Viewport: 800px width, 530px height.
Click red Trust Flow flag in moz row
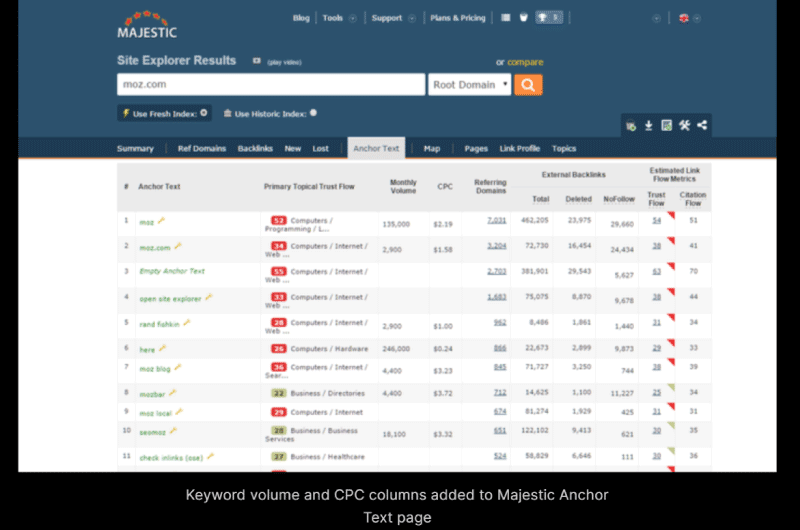click(x=671, y=215)
